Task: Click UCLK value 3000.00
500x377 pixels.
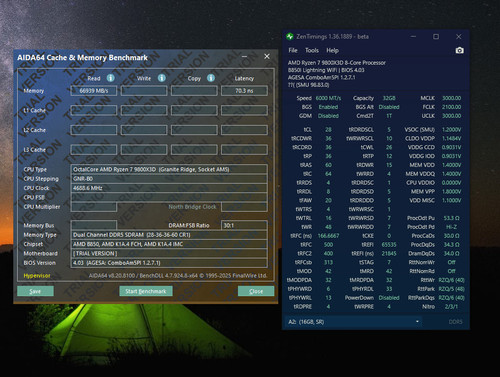Action: [451, 116]
